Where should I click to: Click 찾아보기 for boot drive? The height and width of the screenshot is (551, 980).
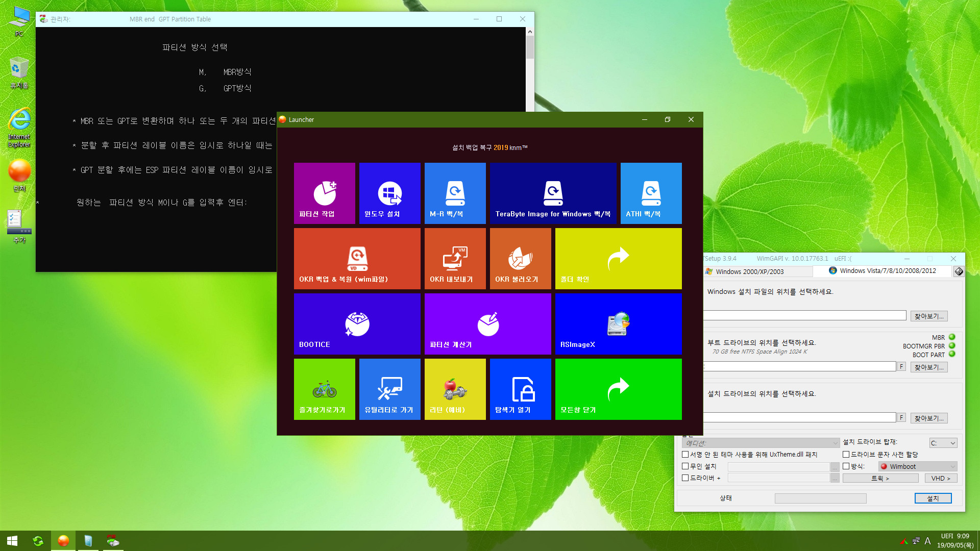(929, 367)
